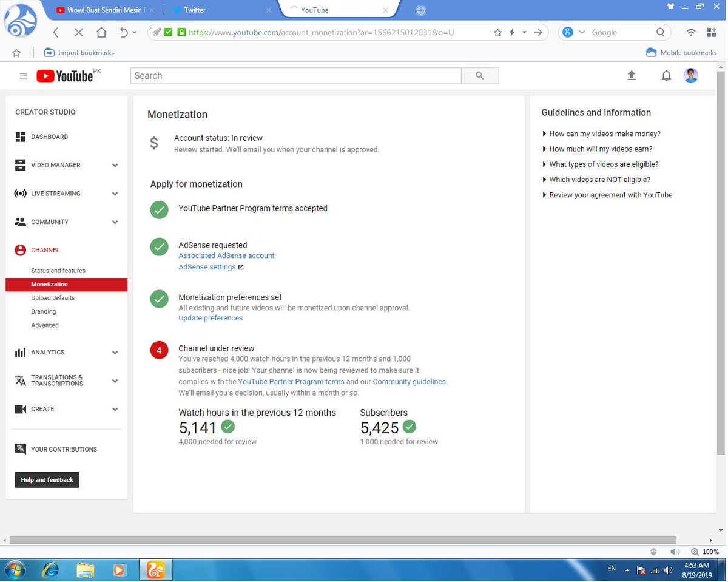The image size is (728, 582).
Task: Click the lightning bolt speed icon in the address bar
Action: [512, 33]
